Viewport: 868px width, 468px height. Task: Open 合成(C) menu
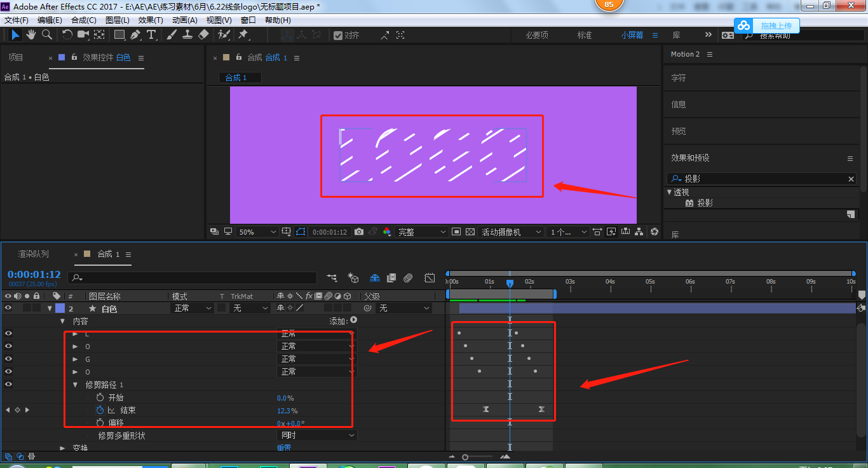pos(84,20)
